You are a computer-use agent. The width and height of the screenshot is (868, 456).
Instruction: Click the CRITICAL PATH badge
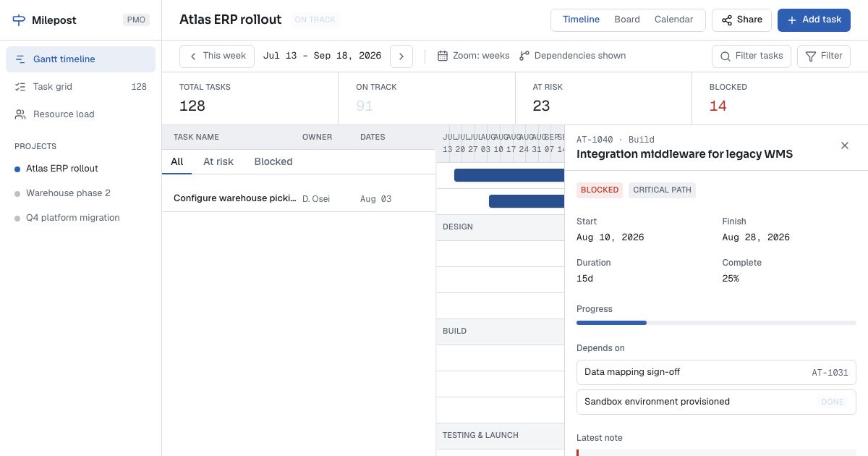pyautogui.click(x=662, y=190)
